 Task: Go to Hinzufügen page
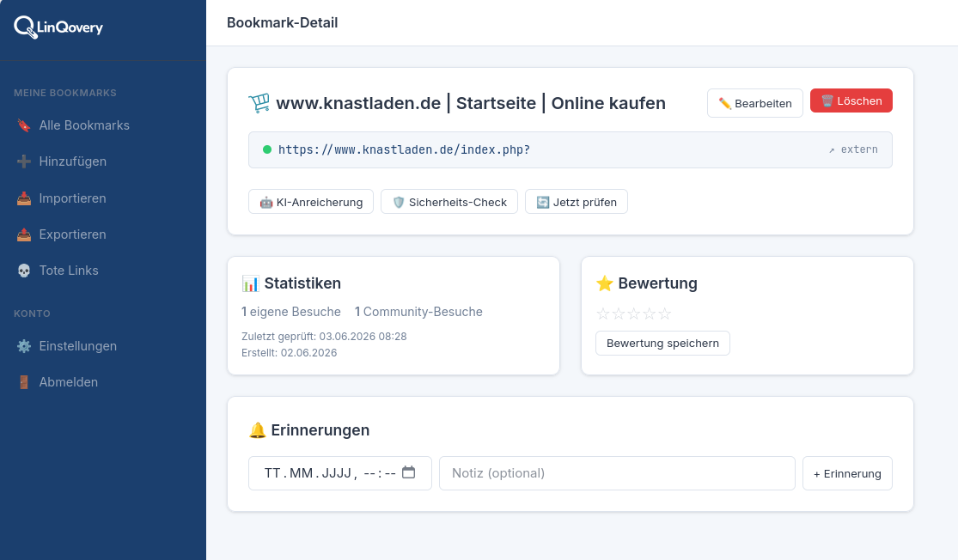coord(73,161)
